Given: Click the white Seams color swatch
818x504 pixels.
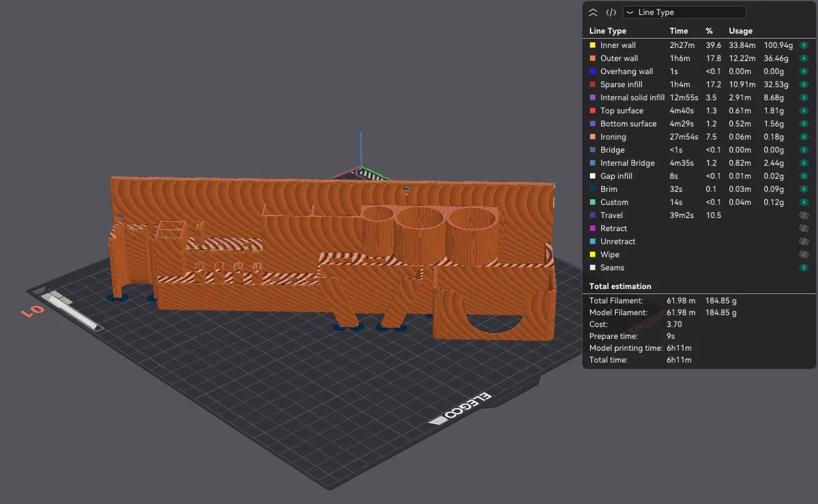Looking at the screenshot, I should [x=592, y=268].
